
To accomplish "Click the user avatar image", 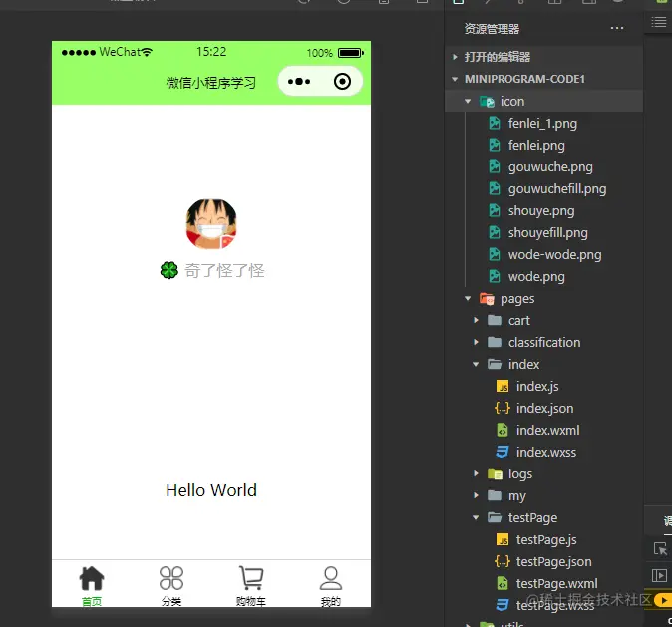I will (x=211, y=223).
